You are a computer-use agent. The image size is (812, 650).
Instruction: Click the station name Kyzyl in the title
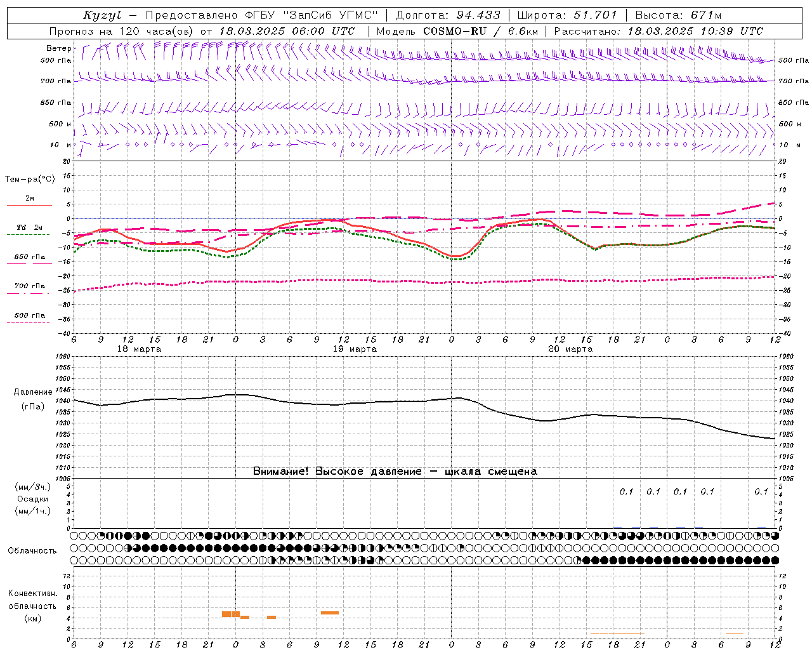tap(102, 15)
